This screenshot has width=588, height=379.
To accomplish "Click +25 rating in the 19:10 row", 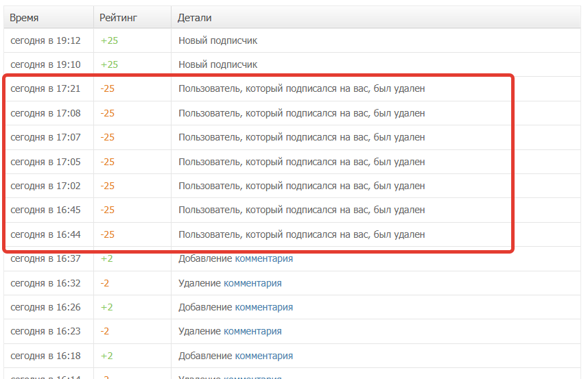I will pos(109,64).
